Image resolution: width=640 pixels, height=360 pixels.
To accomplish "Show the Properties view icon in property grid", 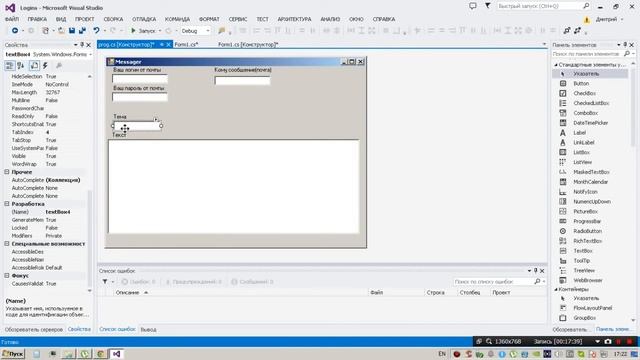I will coord(35,65).
